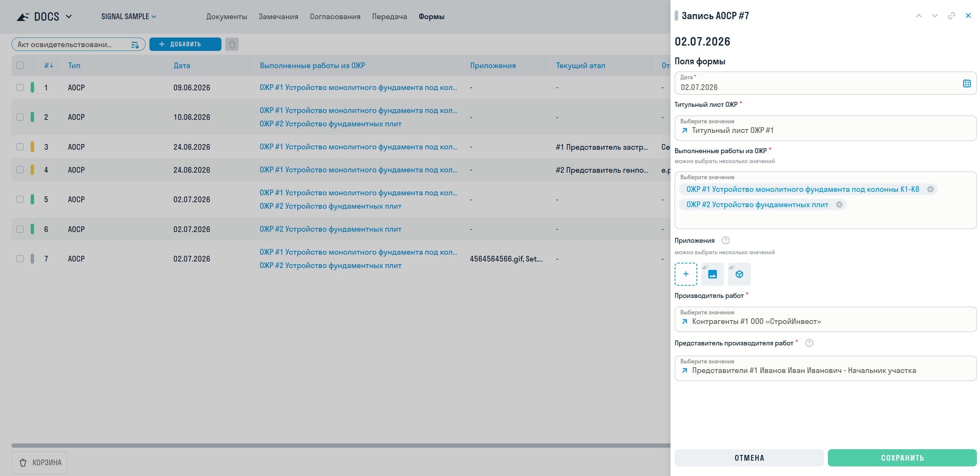Add a new attachment with the plus tile
This screenshot has height=476, width=980.
point(686,274)
